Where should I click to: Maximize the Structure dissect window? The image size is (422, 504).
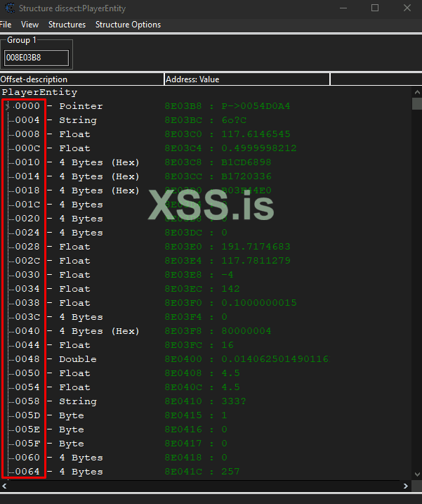pos(375,8)
